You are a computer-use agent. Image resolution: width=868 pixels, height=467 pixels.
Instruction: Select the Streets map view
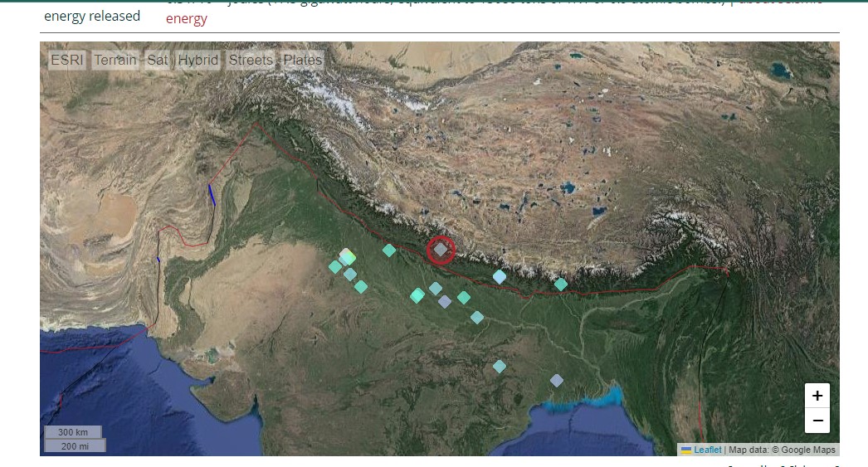coord(251,61)
